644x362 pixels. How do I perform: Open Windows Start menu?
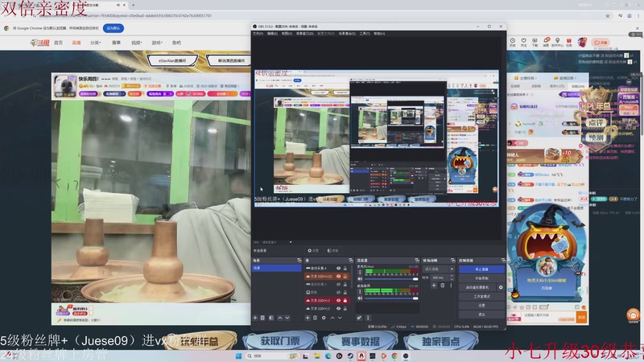[x=238, y=356]
